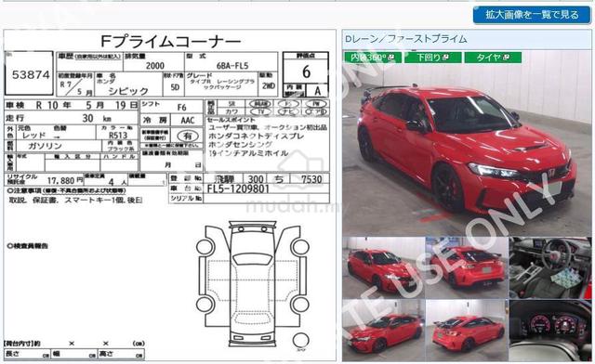Click exterior color レッド
The height and width of the screenshot is (364, 595).
33,136
